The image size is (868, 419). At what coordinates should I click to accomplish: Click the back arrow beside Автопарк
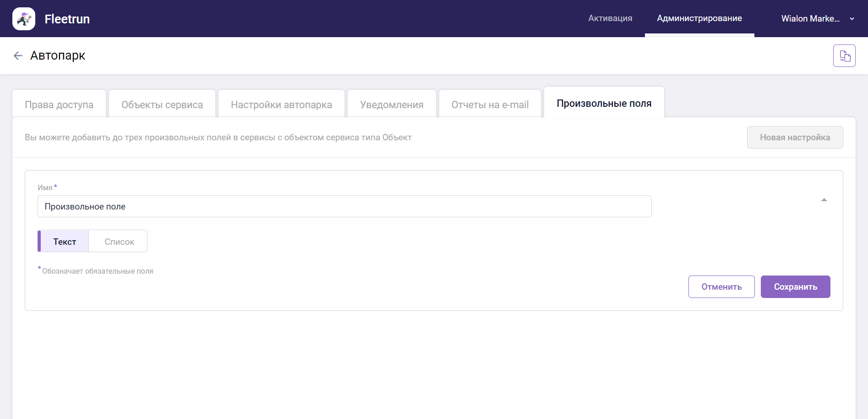click(x=17, y=55)
